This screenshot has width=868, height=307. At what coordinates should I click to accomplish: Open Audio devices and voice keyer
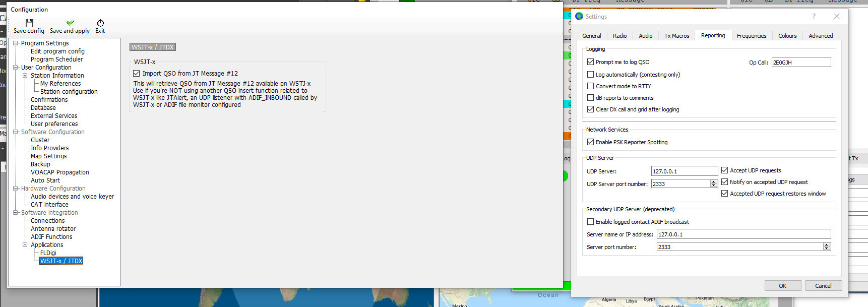[72, 197]
